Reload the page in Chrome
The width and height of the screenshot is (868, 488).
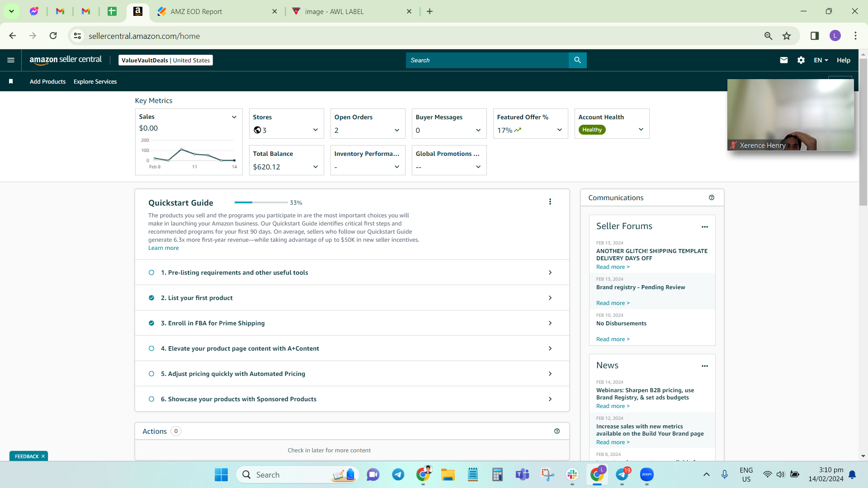(x=53, y=36)
